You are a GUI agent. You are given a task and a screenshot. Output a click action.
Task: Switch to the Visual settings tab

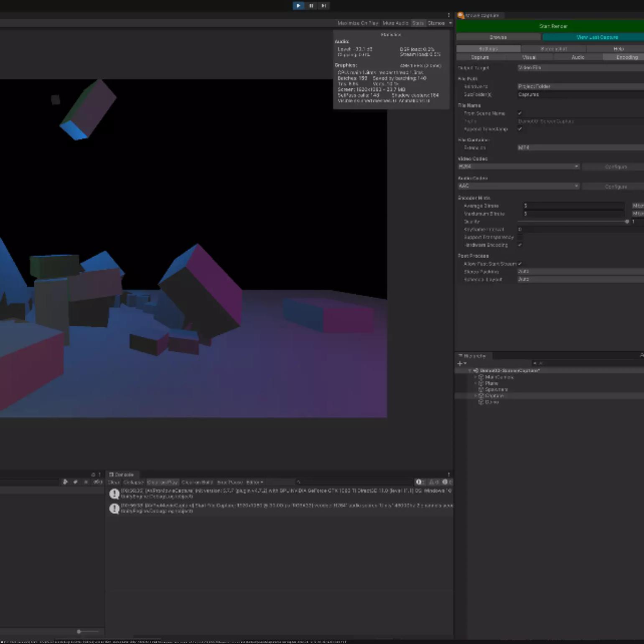[529, 57]
